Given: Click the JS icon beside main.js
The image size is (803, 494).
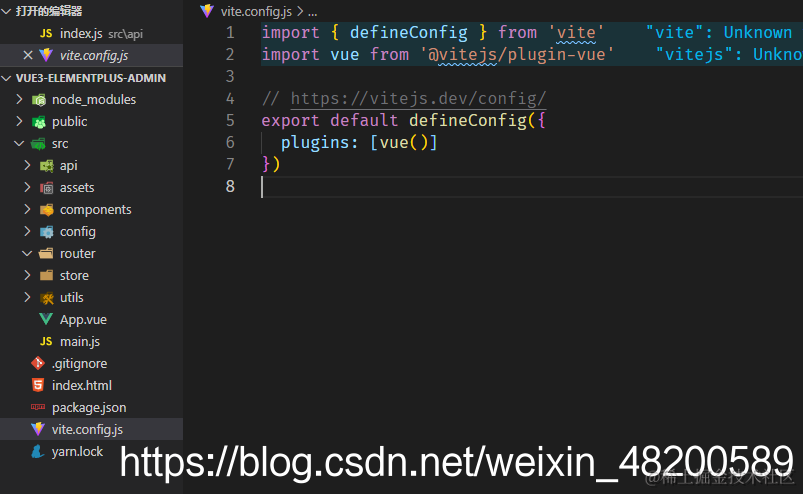Looking at the screenshot, I should click(x=46, y=341).
